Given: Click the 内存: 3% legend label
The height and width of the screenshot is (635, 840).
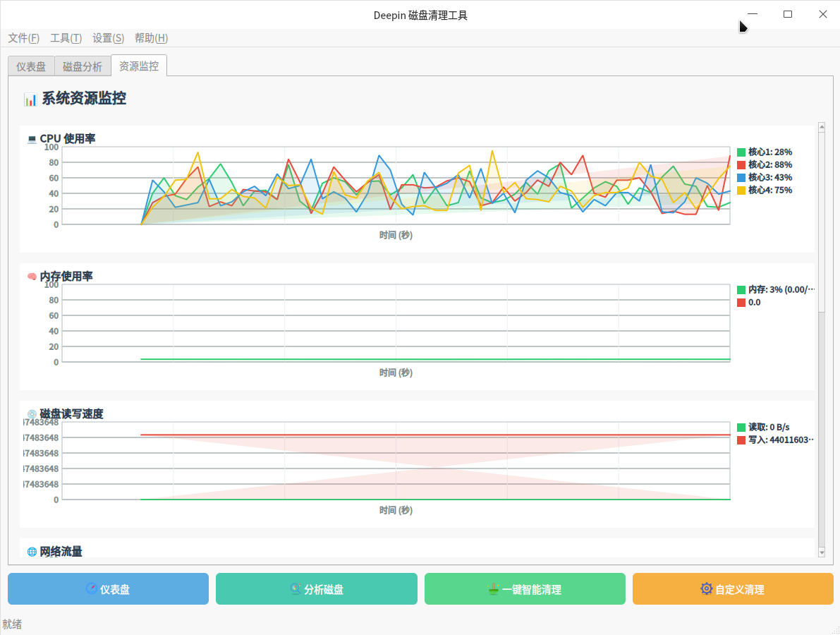Looking at the screenshot, I should point(781,290).
